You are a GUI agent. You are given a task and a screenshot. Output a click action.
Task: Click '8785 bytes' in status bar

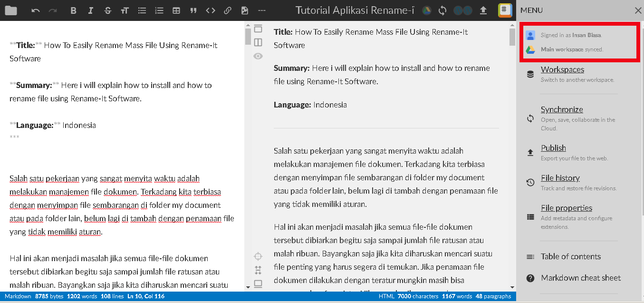pos(50,296)
